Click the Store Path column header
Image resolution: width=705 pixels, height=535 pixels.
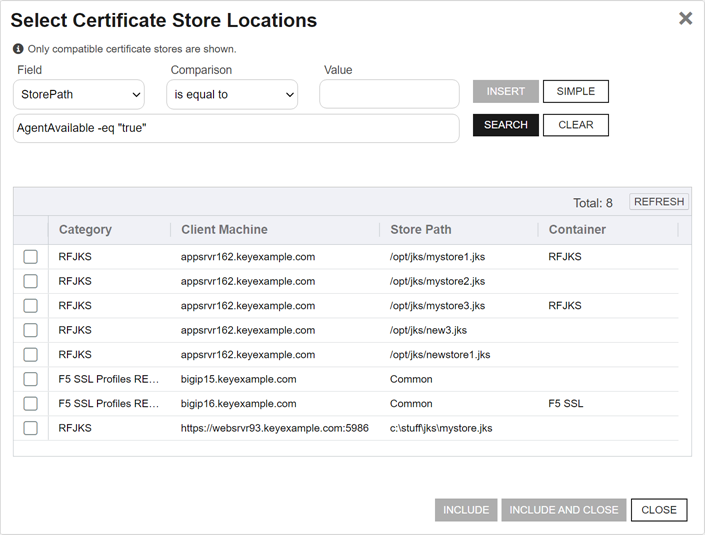click(420, 230)
